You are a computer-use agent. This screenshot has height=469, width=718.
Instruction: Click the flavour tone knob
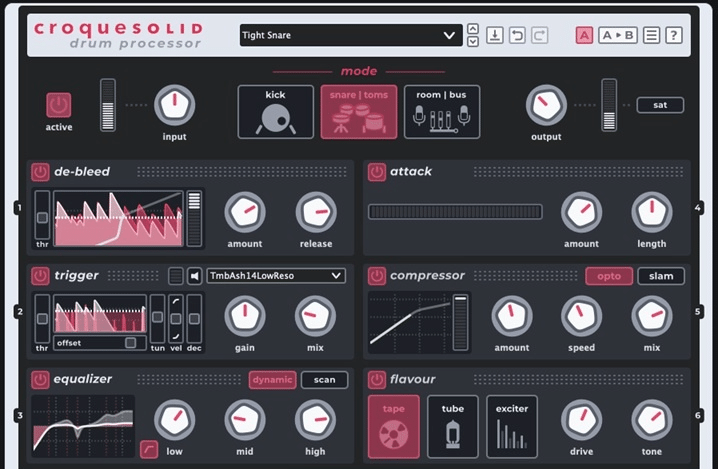coord(652,420)
